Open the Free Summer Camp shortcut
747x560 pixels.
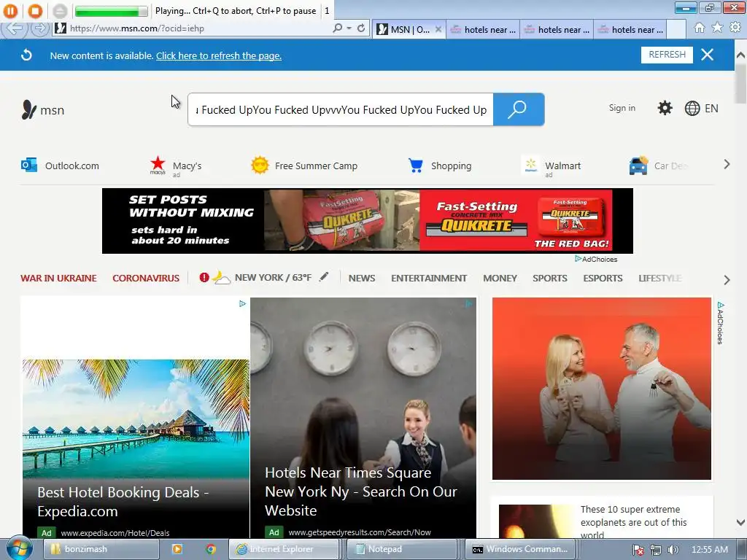[304, 166]
